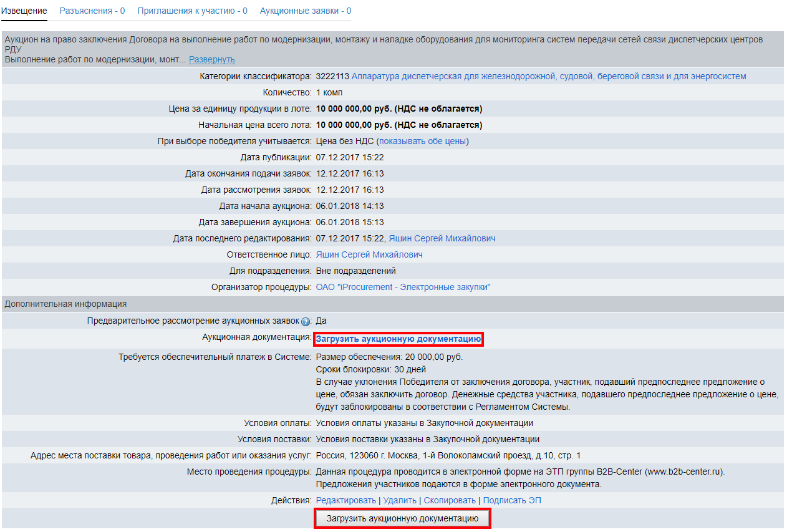Open organizer ОАО iProcurement link
This screenshot has height=532, width=787.
point(403,287)
